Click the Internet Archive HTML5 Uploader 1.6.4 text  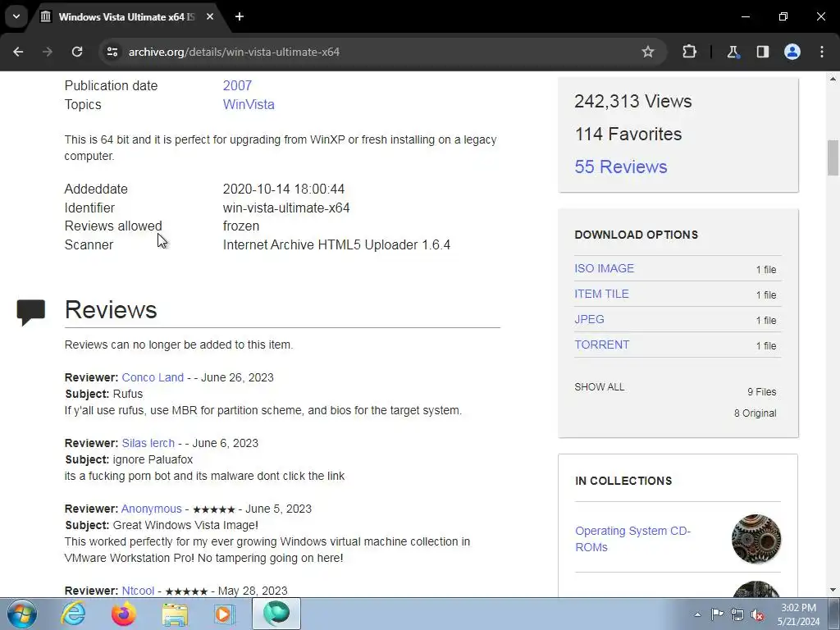tap(336, 244)
